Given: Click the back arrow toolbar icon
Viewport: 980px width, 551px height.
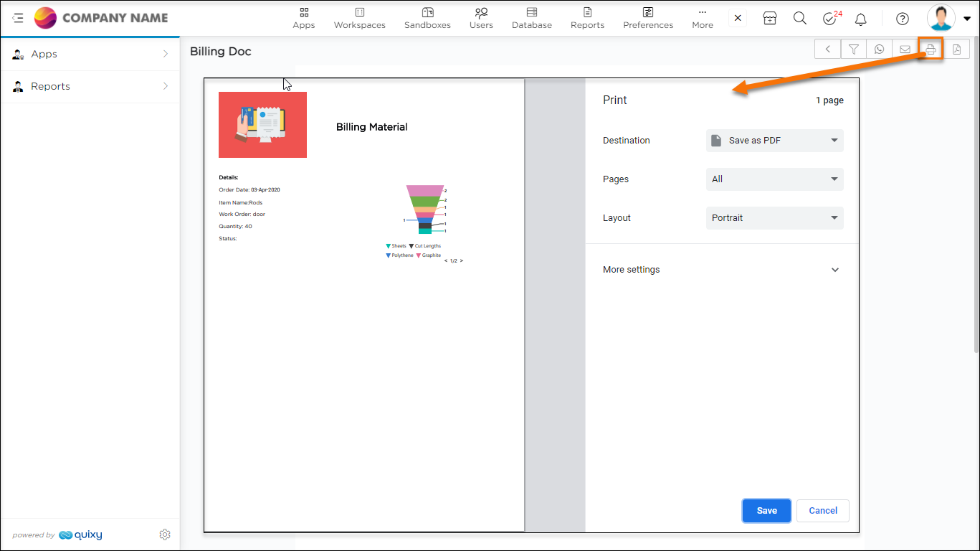Looking at the screenshot, I should click(828, 50).
